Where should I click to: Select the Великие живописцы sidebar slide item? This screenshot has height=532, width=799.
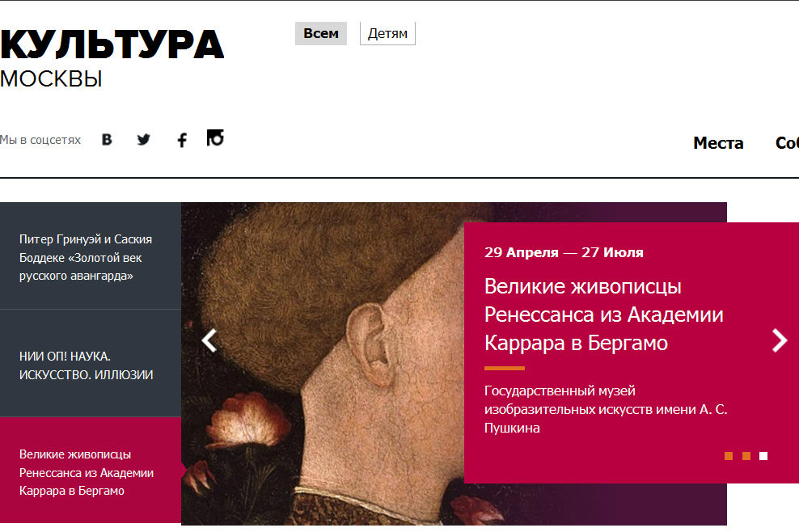tap(91, 471)
